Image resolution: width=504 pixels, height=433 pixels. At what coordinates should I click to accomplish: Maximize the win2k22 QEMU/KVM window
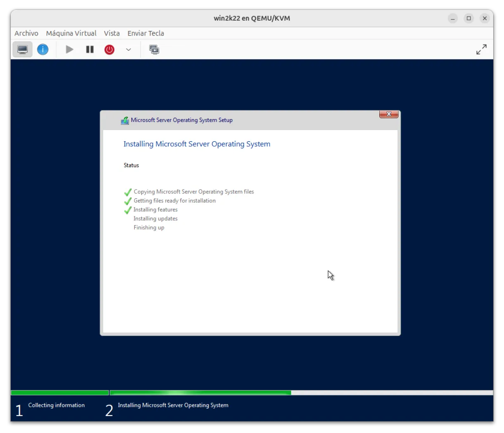click(x=468, y=18)
